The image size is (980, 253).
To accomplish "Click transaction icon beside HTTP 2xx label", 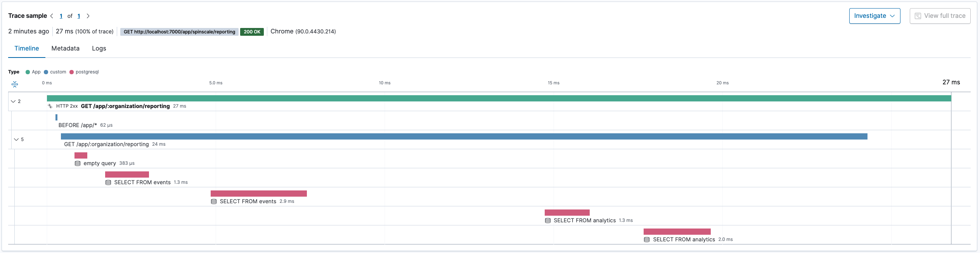I will pyautogui.click(x=50, y=106).
